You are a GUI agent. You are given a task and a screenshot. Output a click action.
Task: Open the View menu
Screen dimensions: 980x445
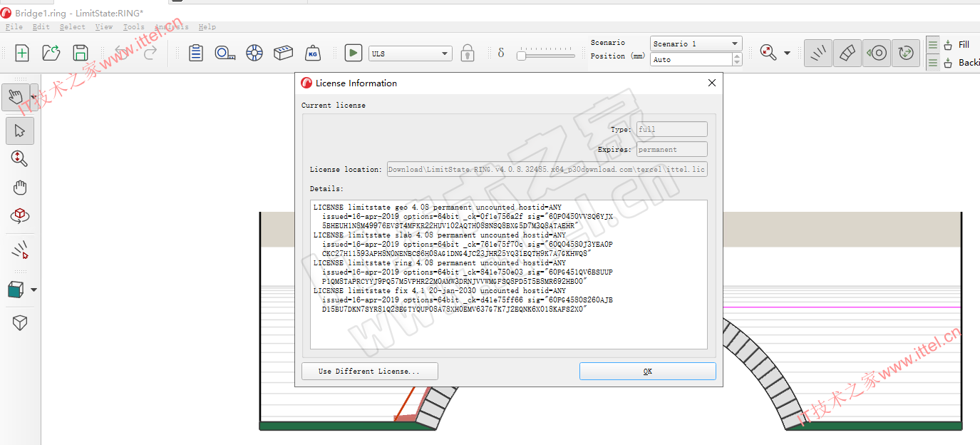pos(104,27)
